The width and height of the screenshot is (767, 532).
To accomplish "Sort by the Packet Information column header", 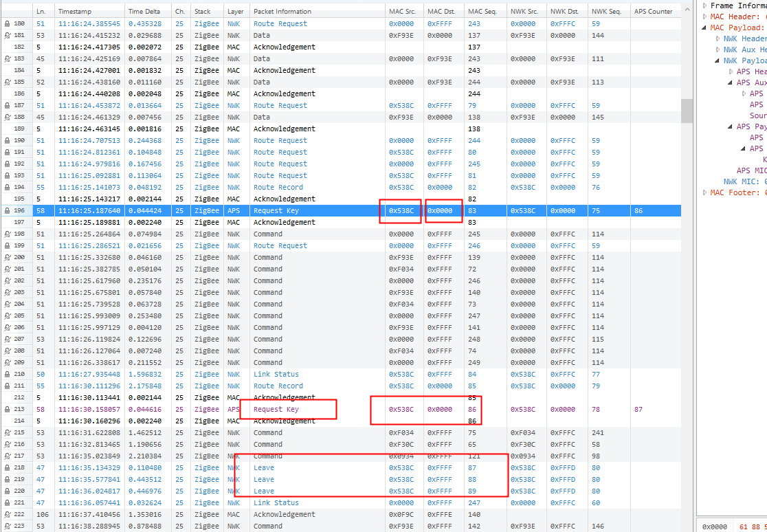I will click(316, 12).
